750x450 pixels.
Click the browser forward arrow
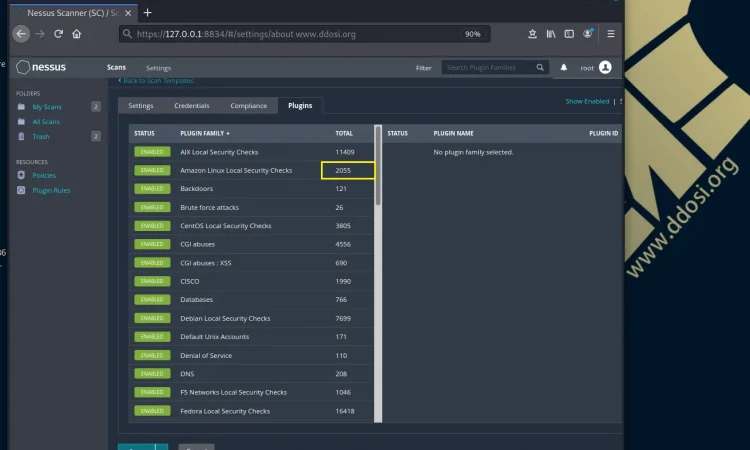pyautogui.click(x=40, y=34)
